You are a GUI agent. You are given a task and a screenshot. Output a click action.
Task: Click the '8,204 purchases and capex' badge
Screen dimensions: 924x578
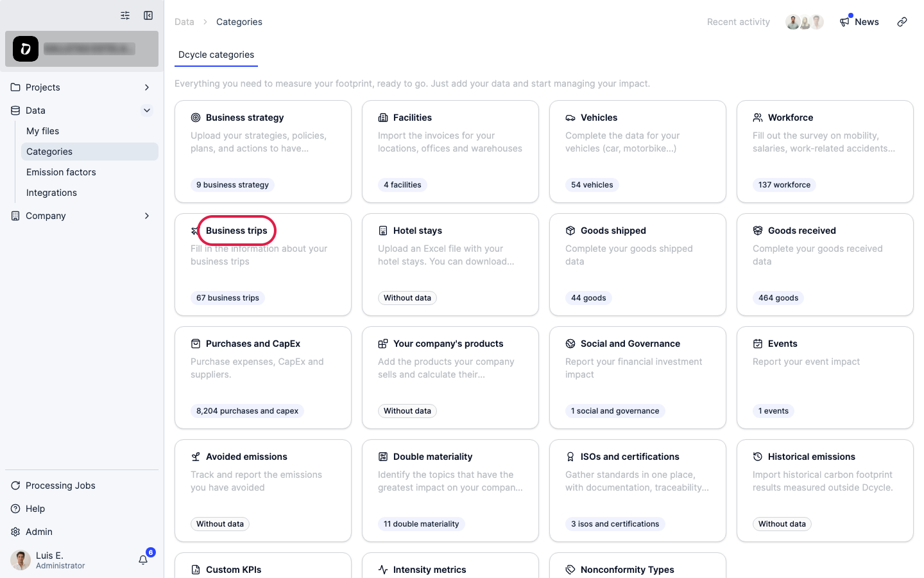click(247, 411)
